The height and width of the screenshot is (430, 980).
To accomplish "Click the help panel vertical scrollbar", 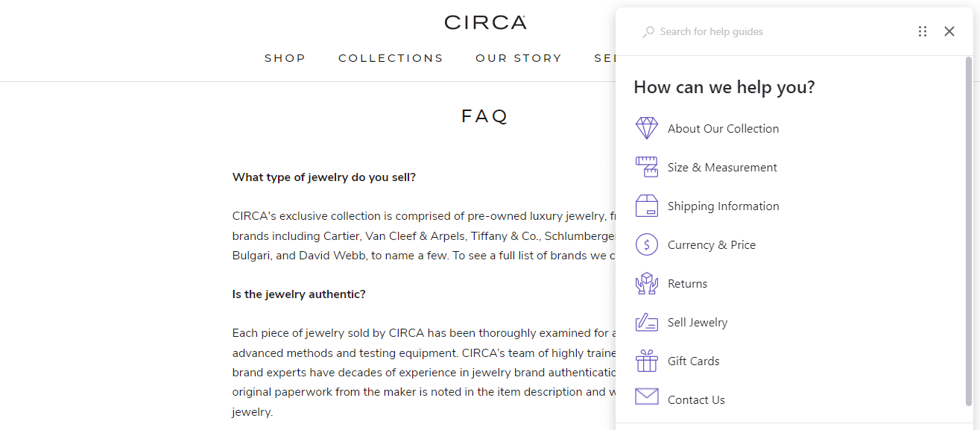I will (x=968, y=231).
